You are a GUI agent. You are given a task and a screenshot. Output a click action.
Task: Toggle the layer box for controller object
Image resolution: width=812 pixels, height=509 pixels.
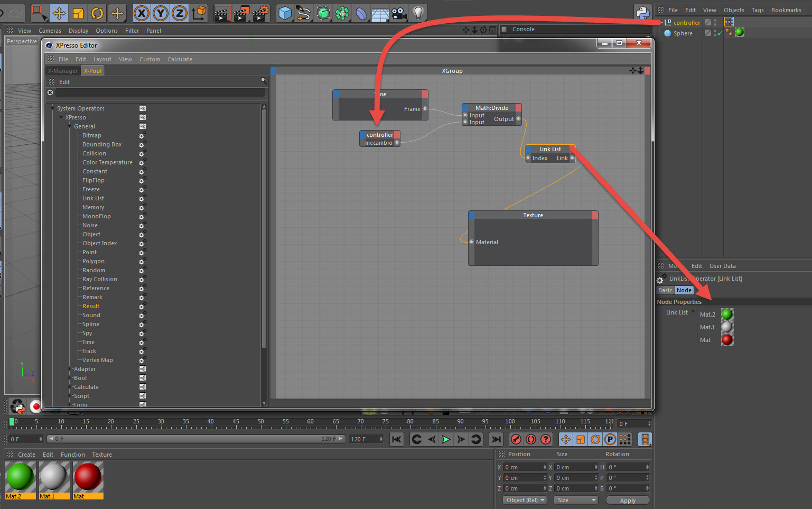click(708, 22)
